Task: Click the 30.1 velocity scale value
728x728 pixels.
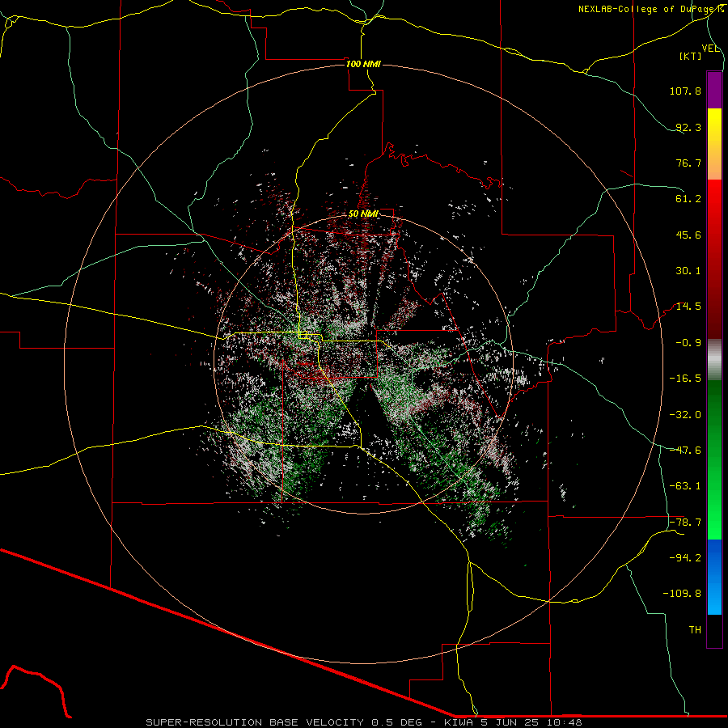Action: click(688, 271)
